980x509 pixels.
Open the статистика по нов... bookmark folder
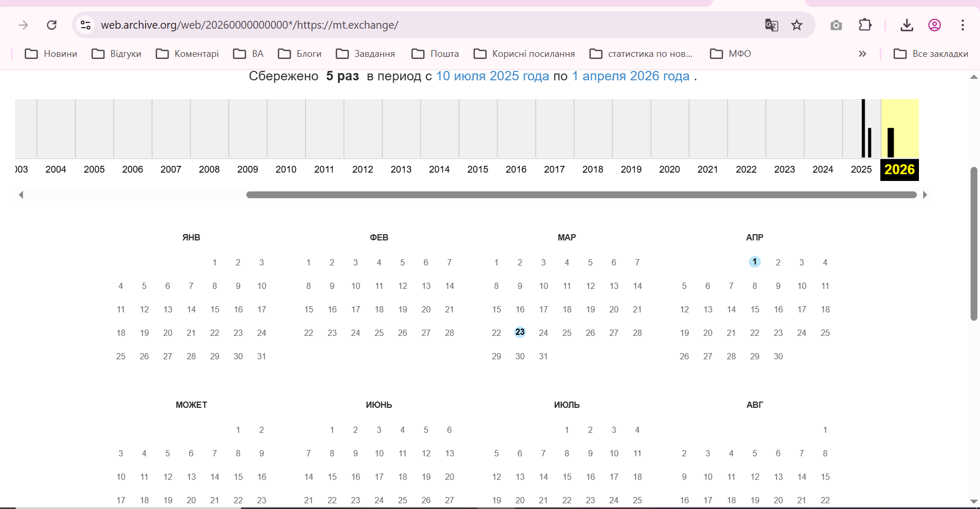(x=641, y=54)
